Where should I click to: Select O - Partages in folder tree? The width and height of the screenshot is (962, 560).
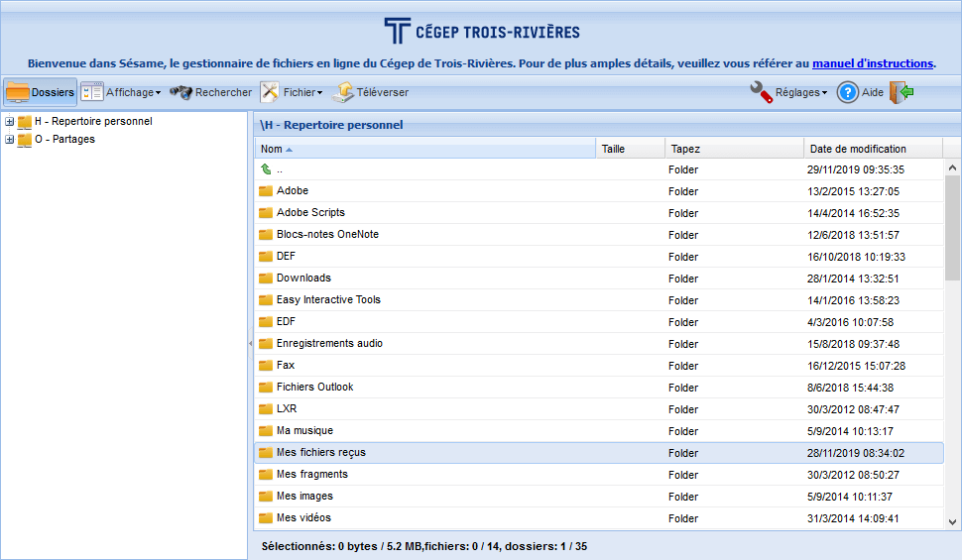64,140
